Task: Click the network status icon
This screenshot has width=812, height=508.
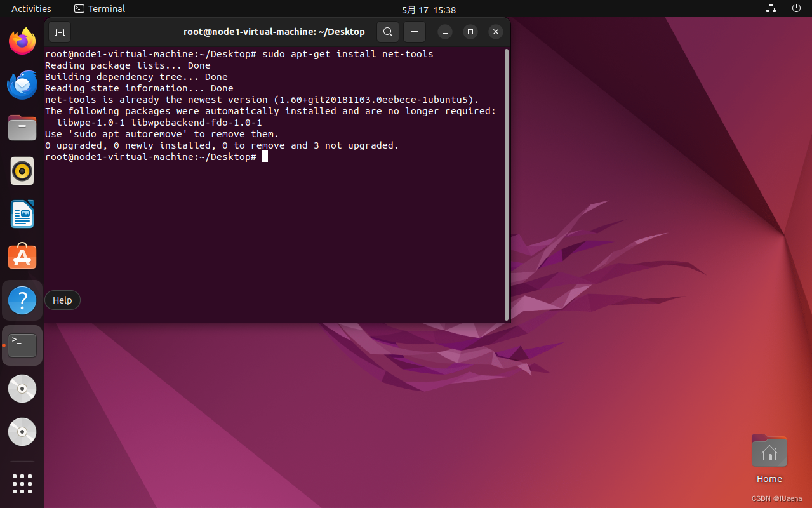Action: pos(771,9)
